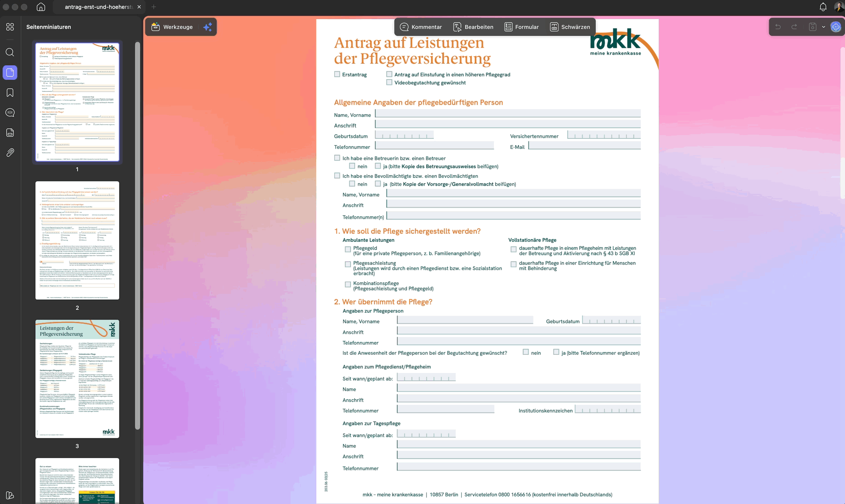
Task: Open the blue AI assistant icon
Action: point(836,27)
